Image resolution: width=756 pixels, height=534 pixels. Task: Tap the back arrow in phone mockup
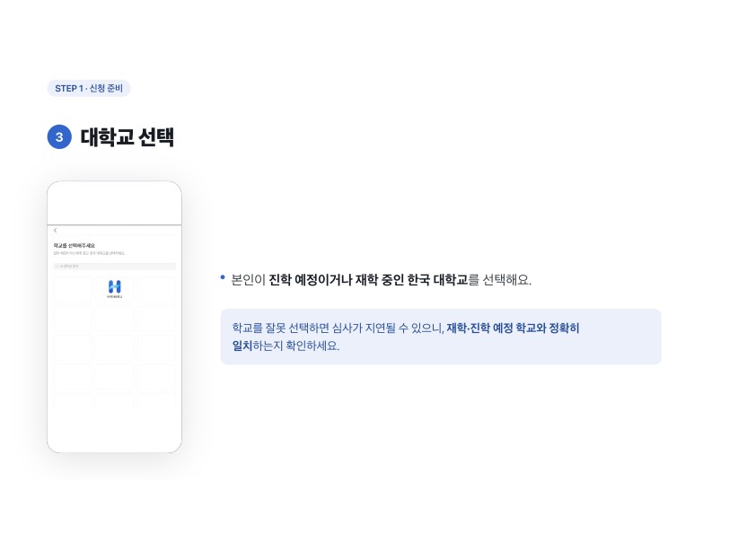click(56, 231)
